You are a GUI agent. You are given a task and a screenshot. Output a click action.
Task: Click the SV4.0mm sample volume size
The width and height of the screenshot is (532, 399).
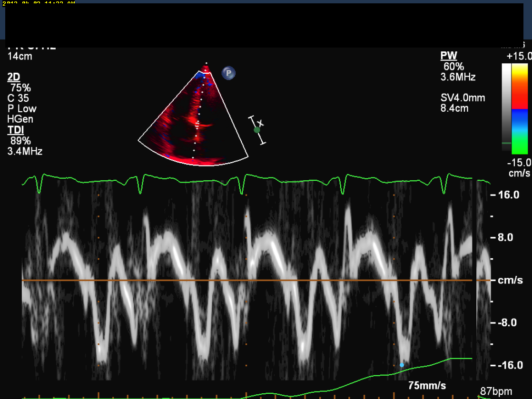pyautogui.click(x=463, y=98)
